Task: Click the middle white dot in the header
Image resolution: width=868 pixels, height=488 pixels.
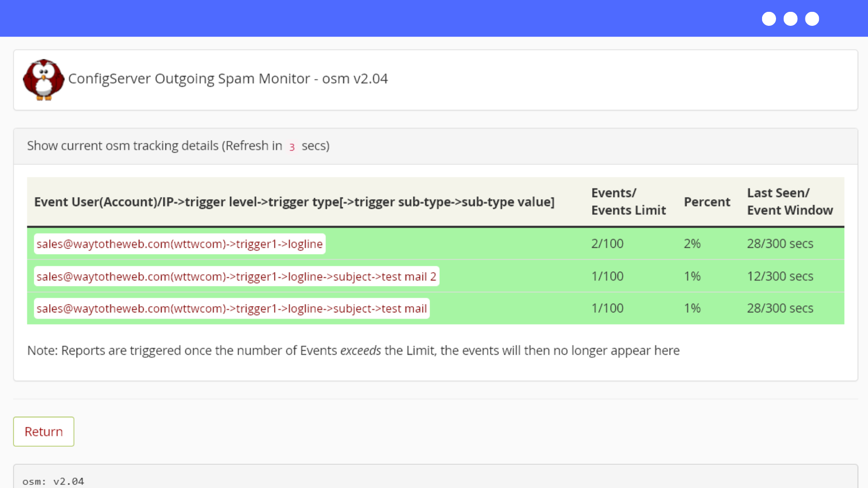Action: click(791, 19)
